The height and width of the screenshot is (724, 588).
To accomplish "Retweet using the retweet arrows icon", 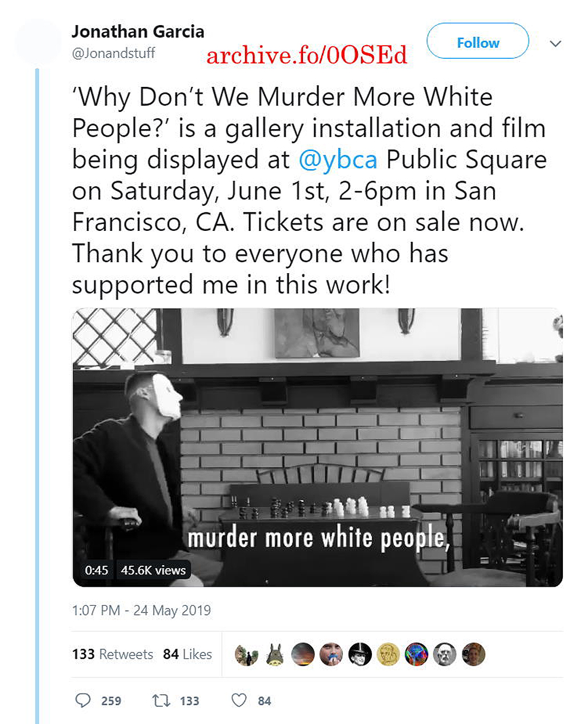I will (161, 700).
